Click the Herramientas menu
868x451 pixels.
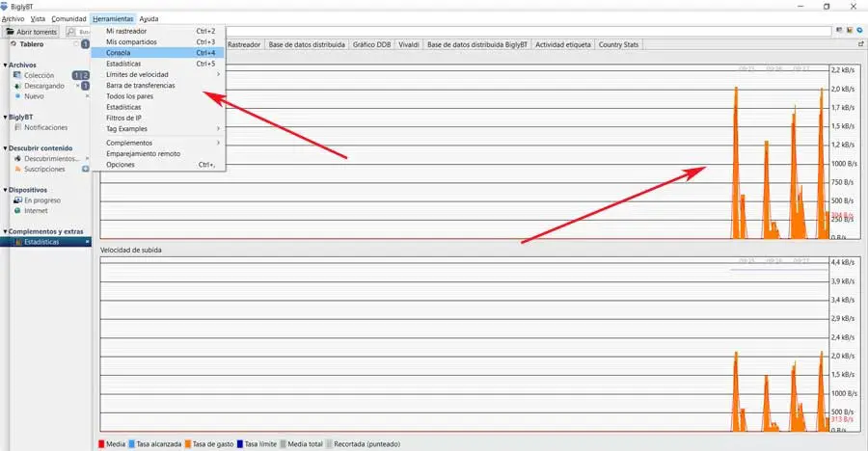(113, 19)
